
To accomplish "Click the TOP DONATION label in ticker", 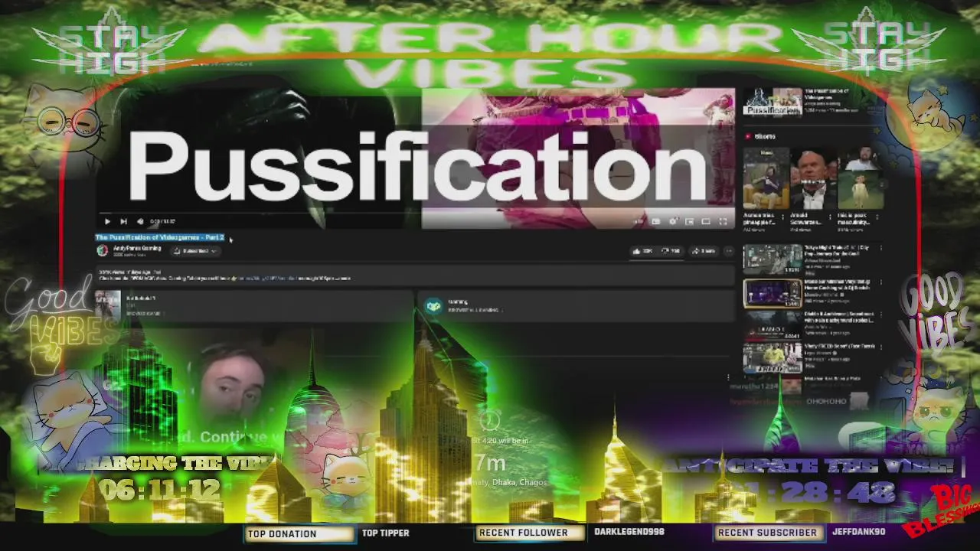I will pos(282,533).
